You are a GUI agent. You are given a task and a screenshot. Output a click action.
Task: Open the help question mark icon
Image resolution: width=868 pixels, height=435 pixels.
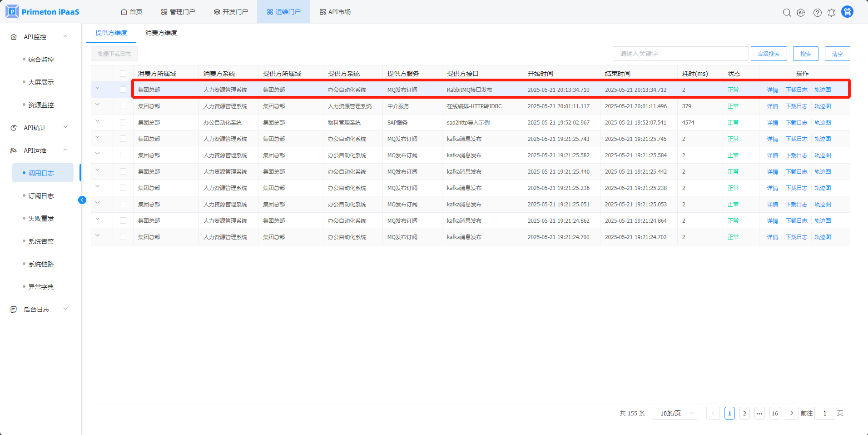point(817,13)
